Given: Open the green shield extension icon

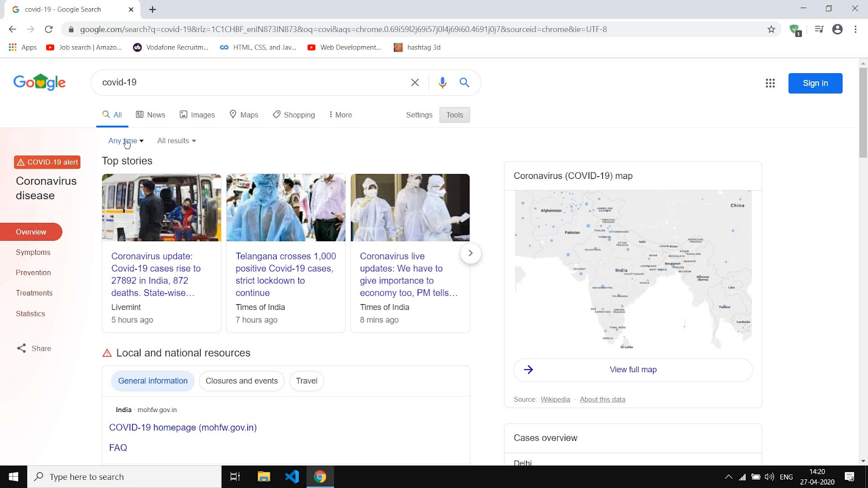Looking at the screenshot, I should 795,30.
